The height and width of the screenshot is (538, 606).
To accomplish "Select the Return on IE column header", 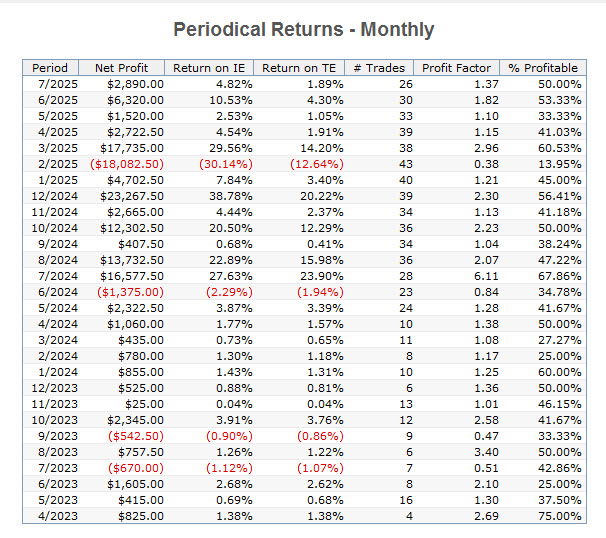I will pyautogui.click(x=209, y=68).
